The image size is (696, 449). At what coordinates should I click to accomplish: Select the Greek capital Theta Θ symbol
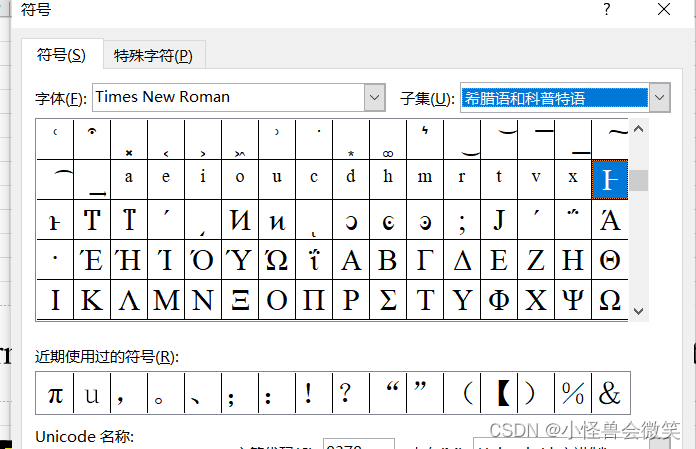[610, 260]
